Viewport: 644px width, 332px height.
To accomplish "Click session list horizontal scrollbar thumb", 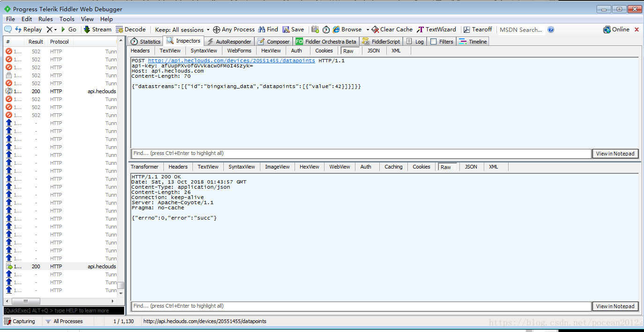I will (x=26, y=301).
